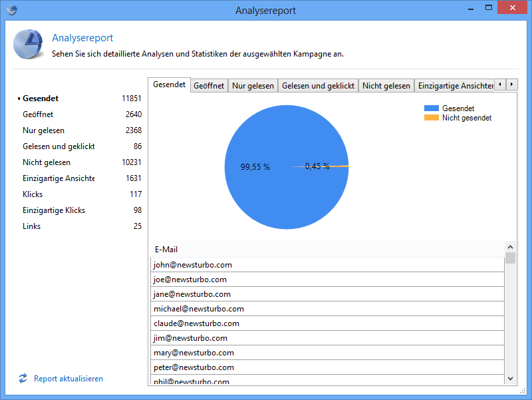This screenshot has width=532, height=400.
Task: Click the blue Gesendet legend swatch
Action: pos(432,108)
